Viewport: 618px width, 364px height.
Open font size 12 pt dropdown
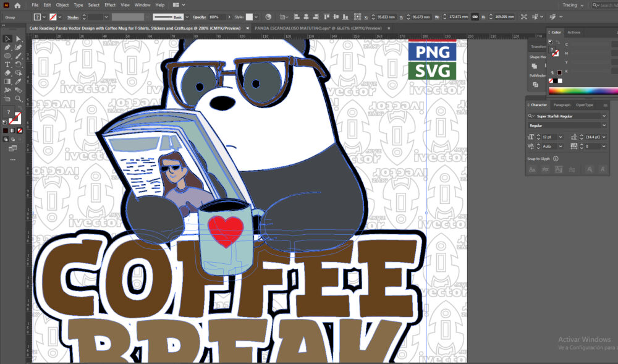click(x=561, y=137)
